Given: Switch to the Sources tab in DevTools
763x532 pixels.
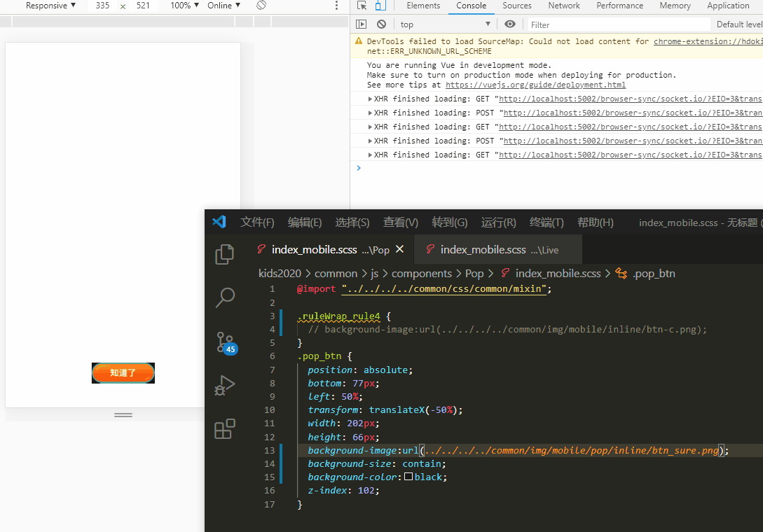Looking at the screenshot, I should point(517,6).
